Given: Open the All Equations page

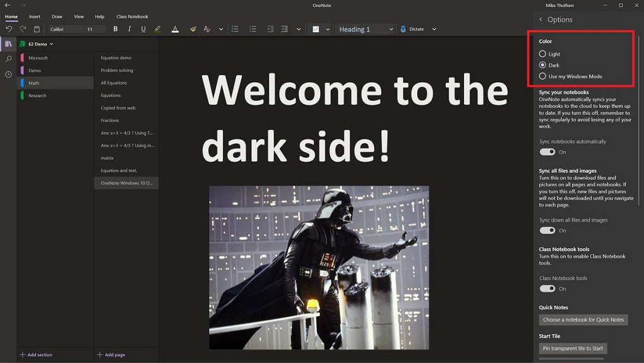Looking at the screenshot, I should pyautogui.click(x=126, y=83).
